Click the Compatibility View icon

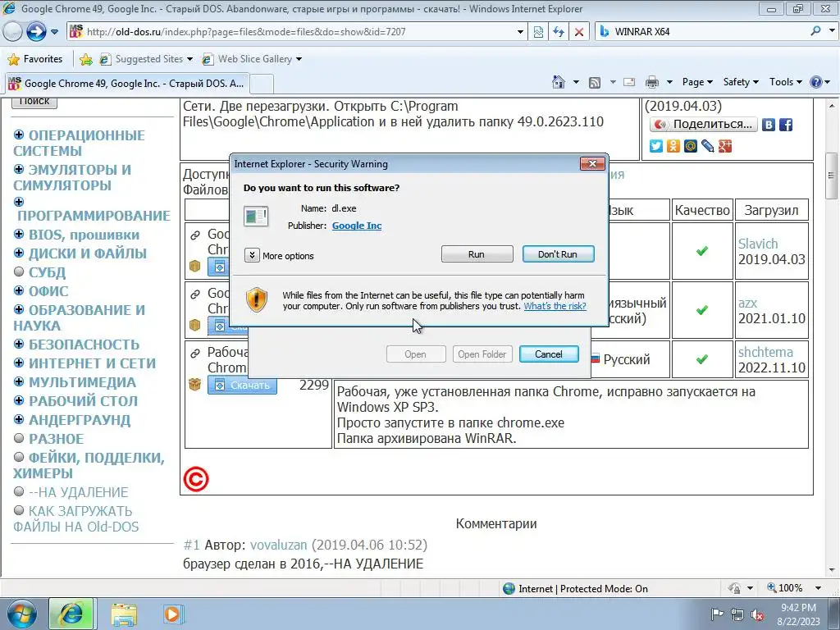click(538, 32)
